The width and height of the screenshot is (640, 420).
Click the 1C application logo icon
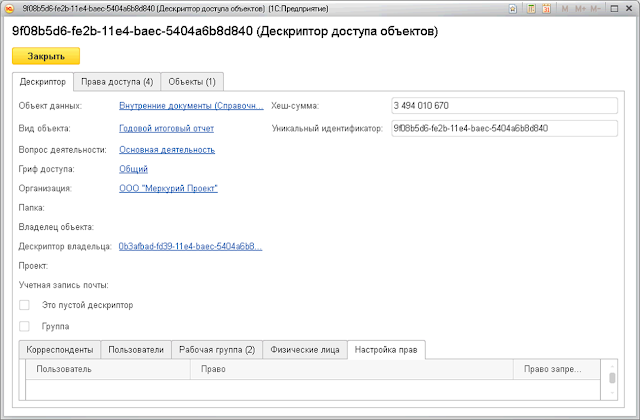[x=11, y=9]
